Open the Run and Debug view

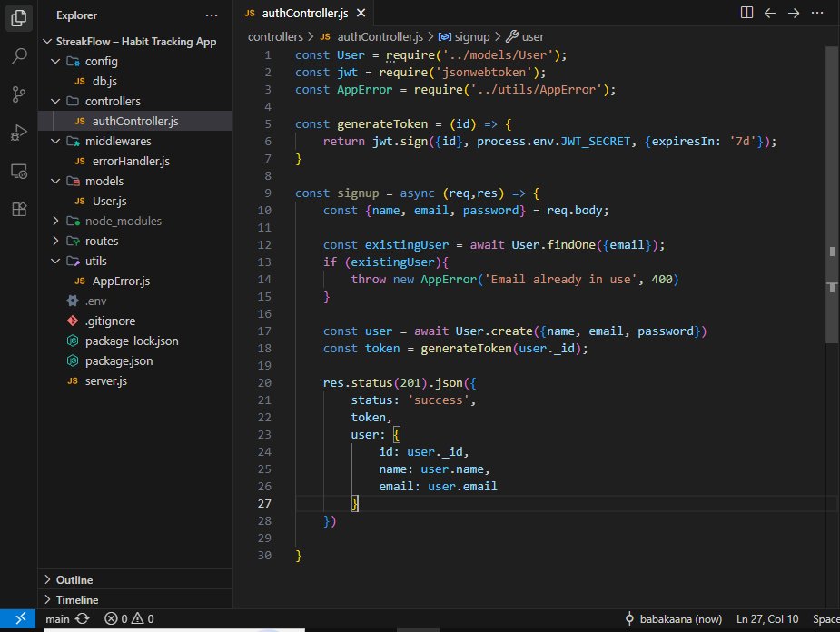click(19, 133)
